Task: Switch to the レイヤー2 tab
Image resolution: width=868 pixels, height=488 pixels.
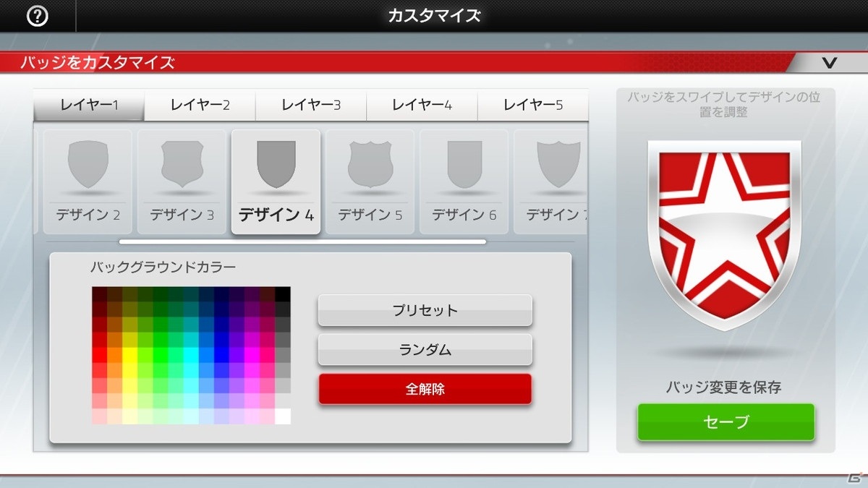Action: click(200, 106)
